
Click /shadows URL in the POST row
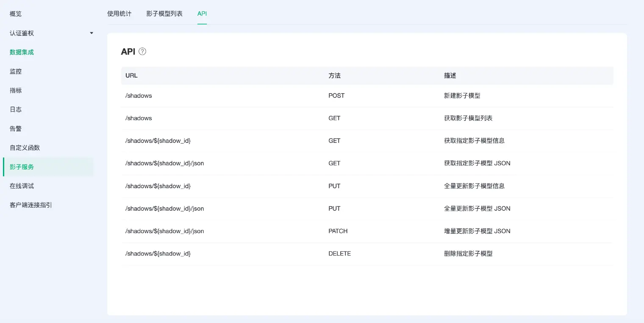pos(139,96)
